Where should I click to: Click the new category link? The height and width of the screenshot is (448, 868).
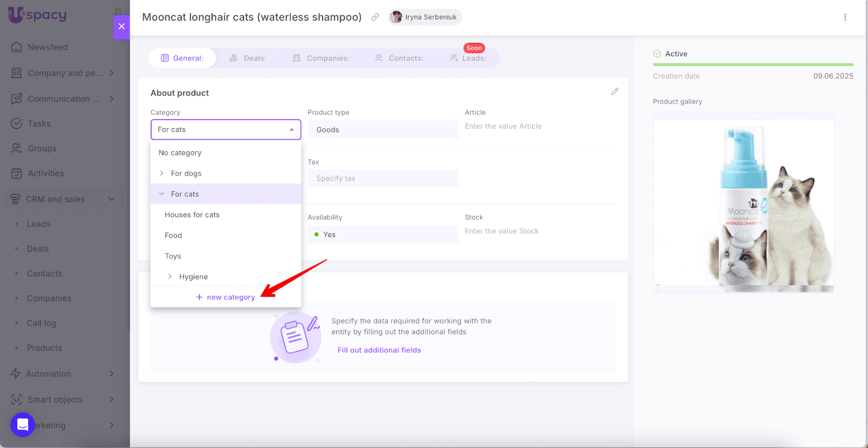tap(226, 297)
